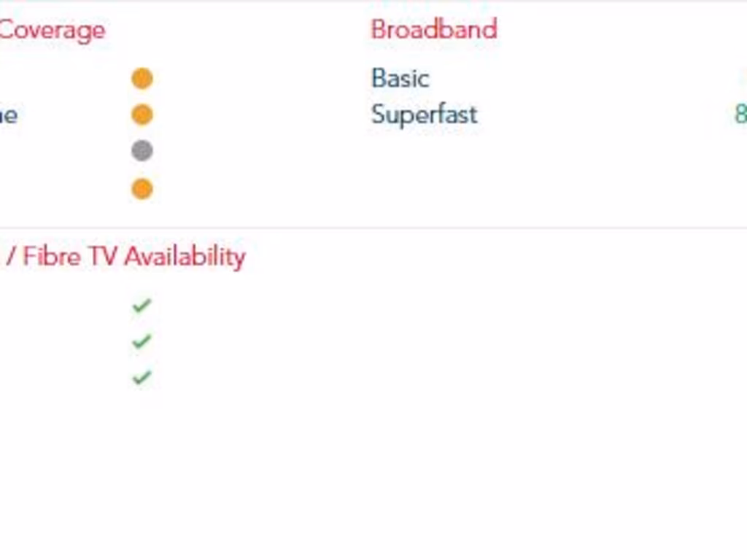Select the Superfast broadband row
The width and height of the screenshot is (747, 560).
tap(424, 114)
